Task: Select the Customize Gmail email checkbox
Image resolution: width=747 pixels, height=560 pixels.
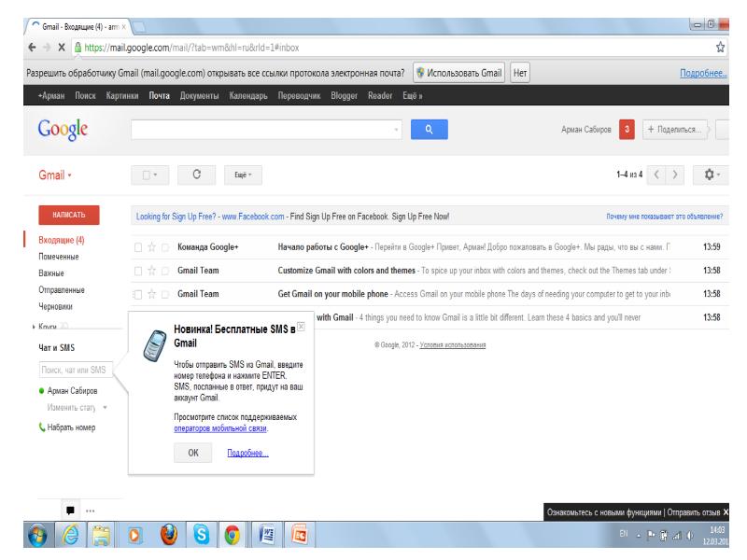Action: coord(138,270)
